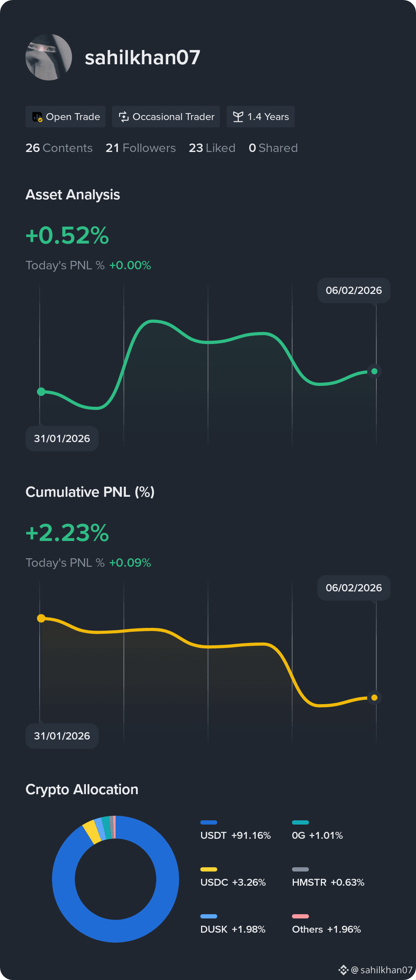Open sahilkhan07 profile avatar

click(49, 57)
